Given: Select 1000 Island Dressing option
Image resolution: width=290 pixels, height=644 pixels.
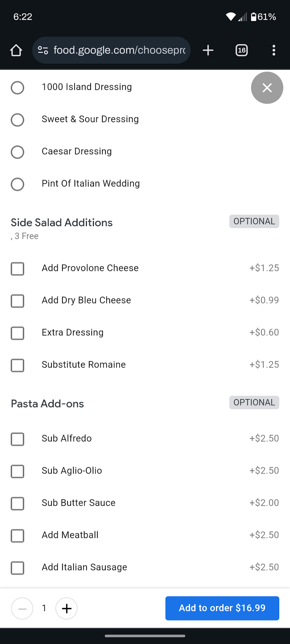Looking at the screenshot, I should (17, 88).
